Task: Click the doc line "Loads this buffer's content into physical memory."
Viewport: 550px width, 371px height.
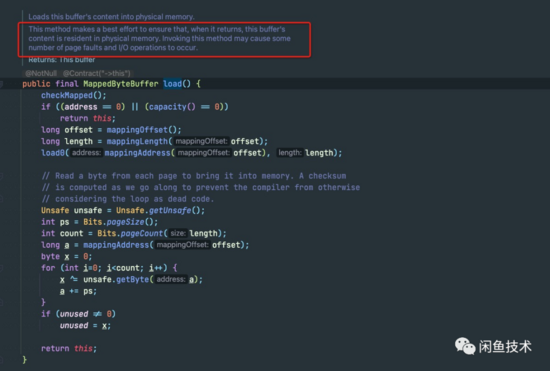Action: 111,17
